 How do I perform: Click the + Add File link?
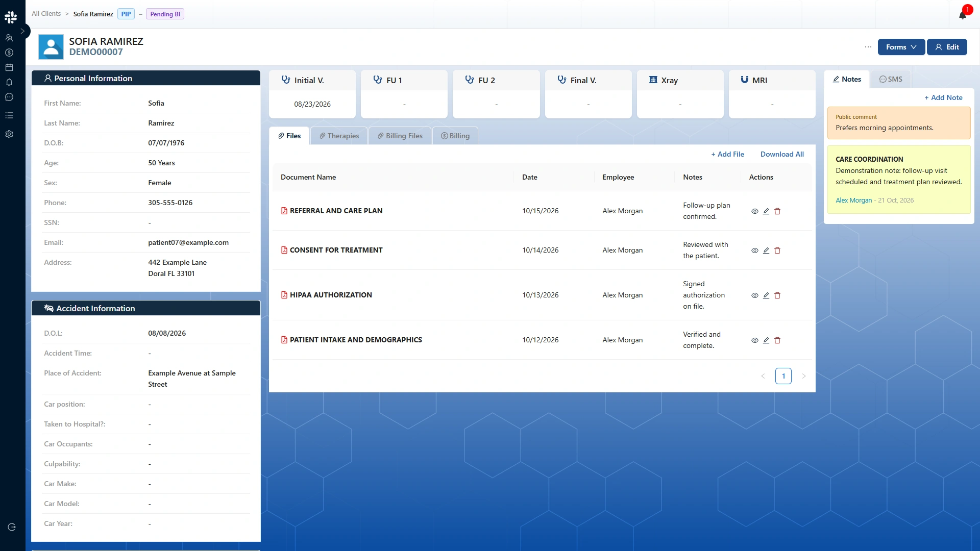click(x=727, y=154)
